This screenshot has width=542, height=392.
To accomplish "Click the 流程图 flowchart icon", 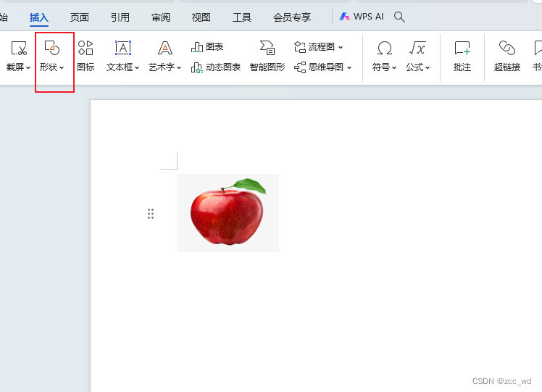I will 300,47.
